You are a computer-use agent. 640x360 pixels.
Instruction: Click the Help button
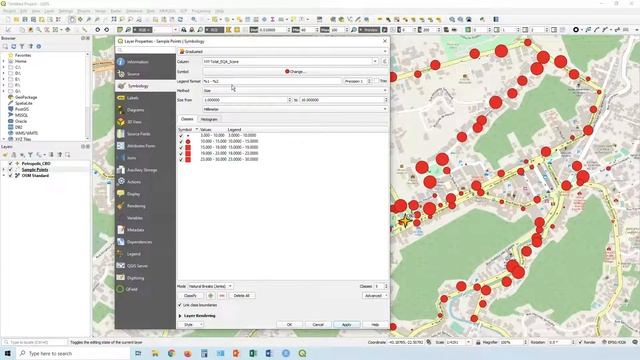(375, 324)
